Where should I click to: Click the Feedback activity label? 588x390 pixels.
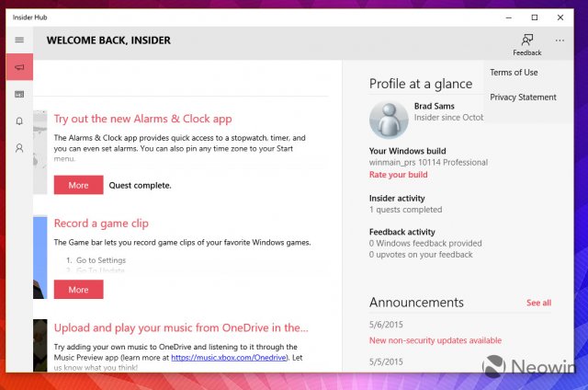(x=402, y=232)
